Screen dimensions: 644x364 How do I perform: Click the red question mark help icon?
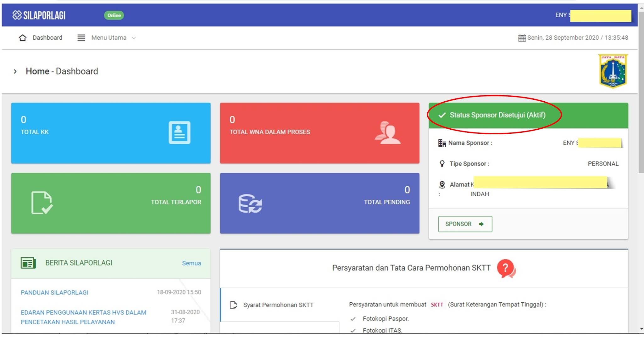tap(506, 268)
